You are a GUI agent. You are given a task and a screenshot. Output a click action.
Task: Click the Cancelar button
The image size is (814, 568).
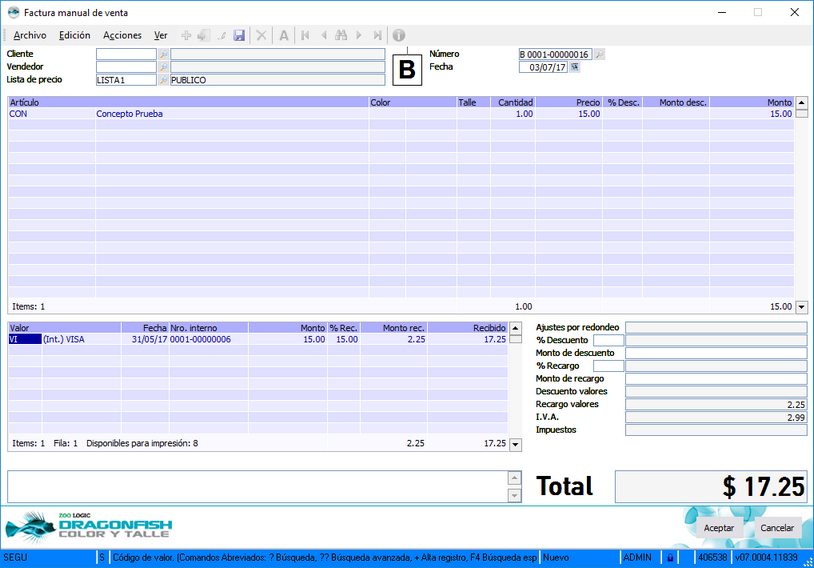pyautogui.click(x=777, y=527)
